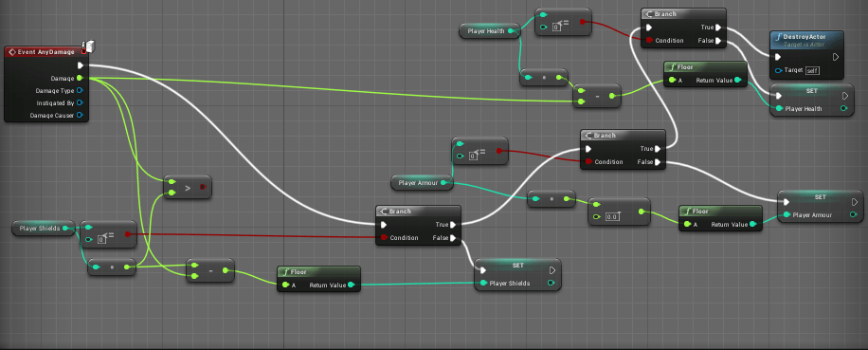The height and width of the screenshot is (350, 868).
Task: Click the Floor node feeding Player Armour
Action: [x=720, y=218]
